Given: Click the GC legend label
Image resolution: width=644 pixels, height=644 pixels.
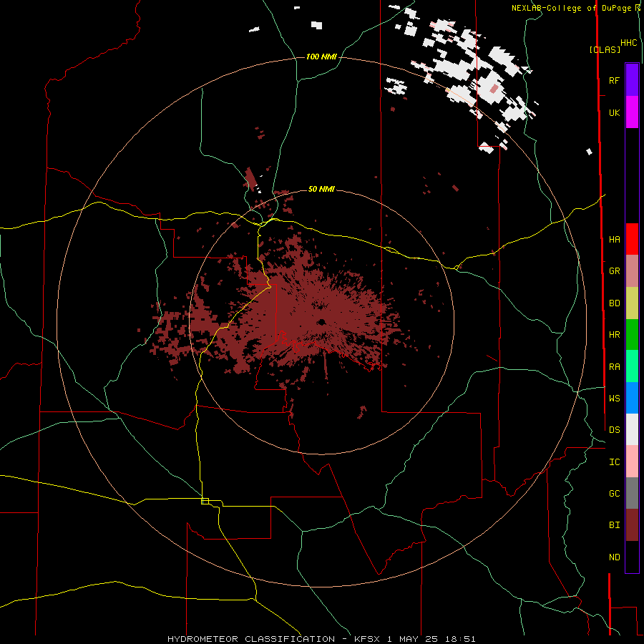Looking at the screenshot, I should click(x=614, y=493).
